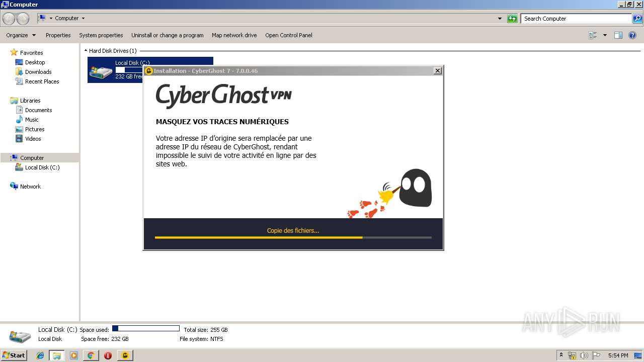Open Google Chrome from taskbar
The image size is (644, 362).
point(91,355)
